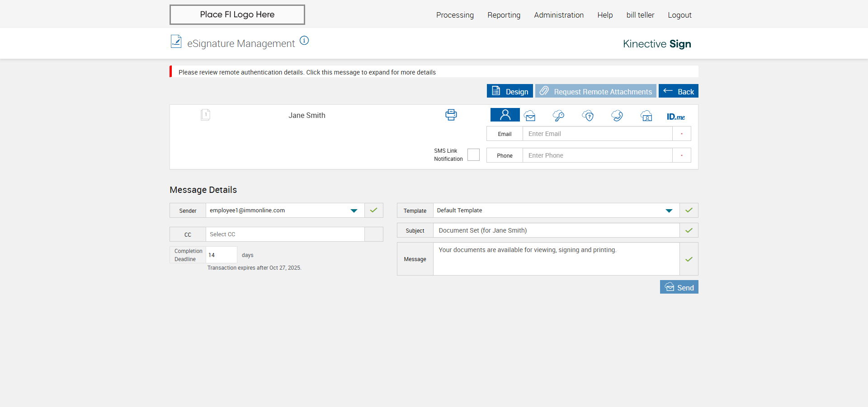Open the Administration menu
Image resolution: width=868 pixels, height=407 pixels.
pyautogui.click(x=559, y=15)
